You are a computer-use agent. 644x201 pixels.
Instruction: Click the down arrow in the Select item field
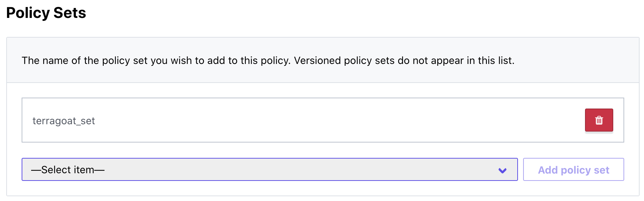pos(503,170)
